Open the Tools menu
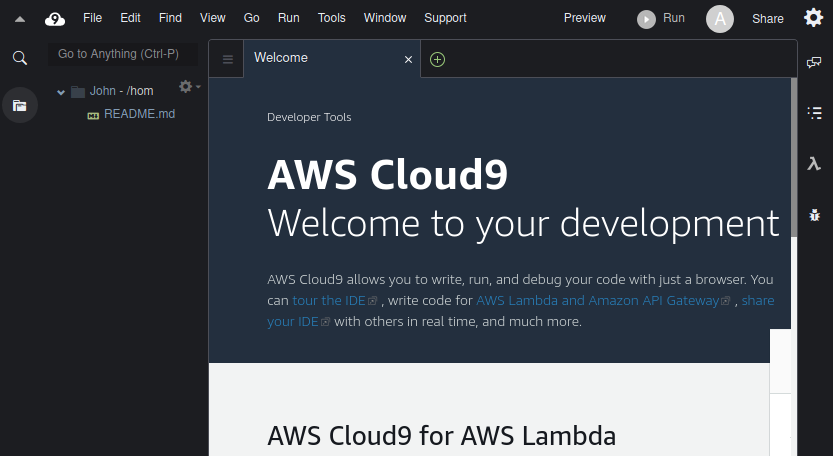 point(331,18)
